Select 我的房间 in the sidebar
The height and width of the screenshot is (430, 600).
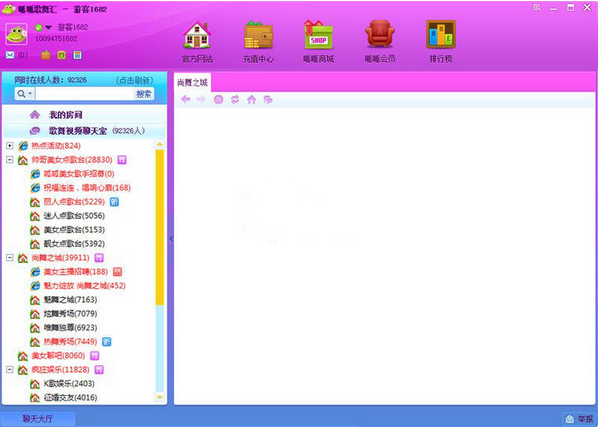pos(68,115)
